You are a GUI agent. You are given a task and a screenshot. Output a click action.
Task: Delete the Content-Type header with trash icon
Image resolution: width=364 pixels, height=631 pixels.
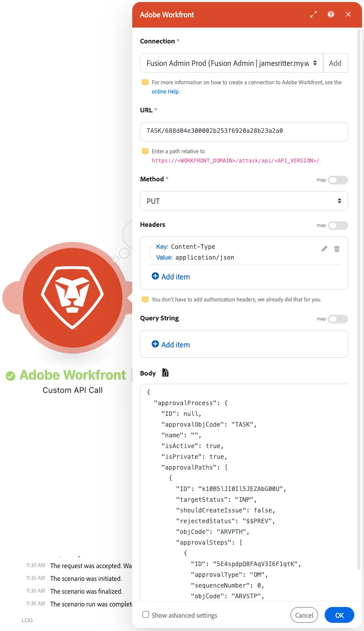coord(337,249)
